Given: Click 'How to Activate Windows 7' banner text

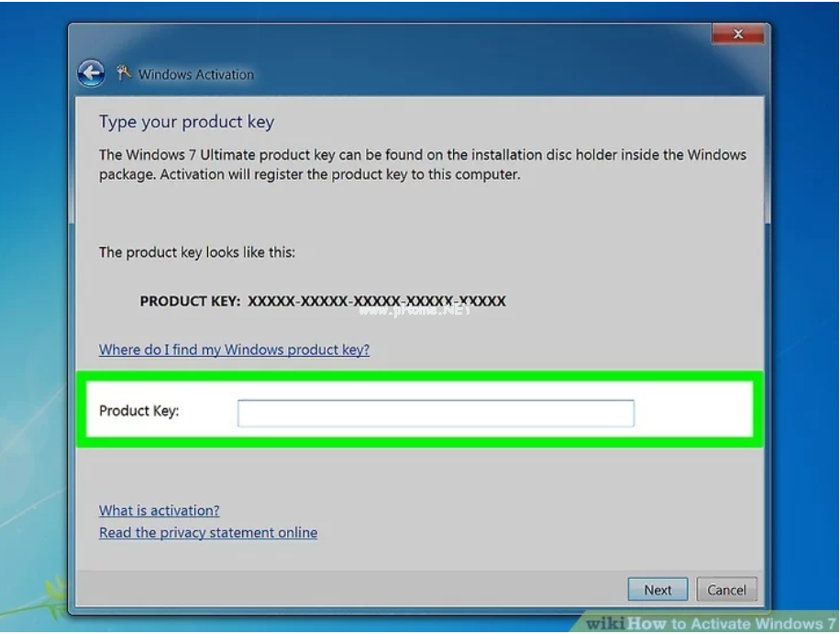Looking at the screenshot, I should click(730, 624).
